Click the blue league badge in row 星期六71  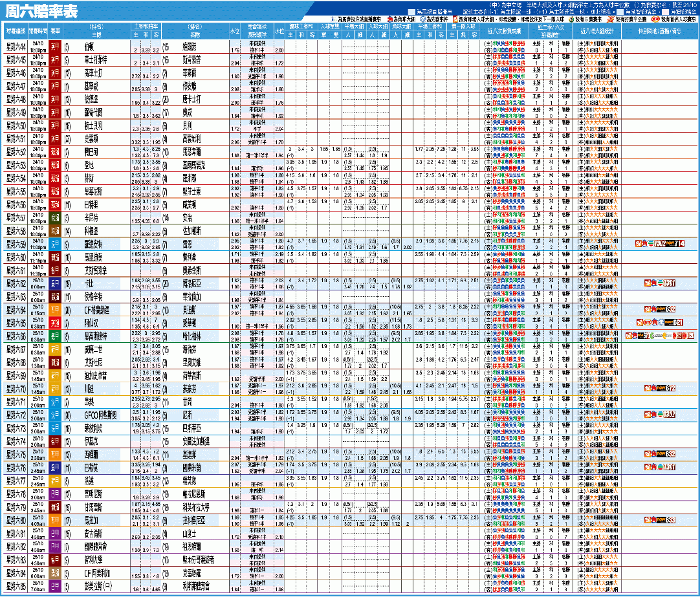pyautogui.click(x=55, y=402)
